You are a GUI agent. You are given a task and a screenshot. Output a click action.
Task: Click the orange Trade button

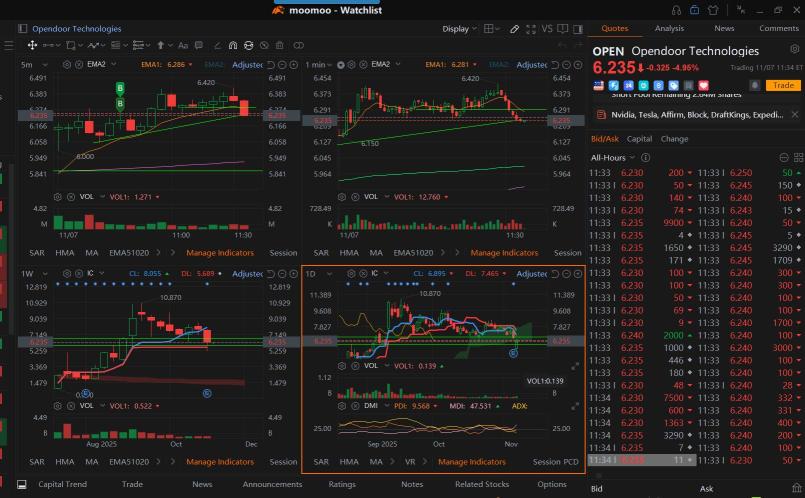coord(783,85)
